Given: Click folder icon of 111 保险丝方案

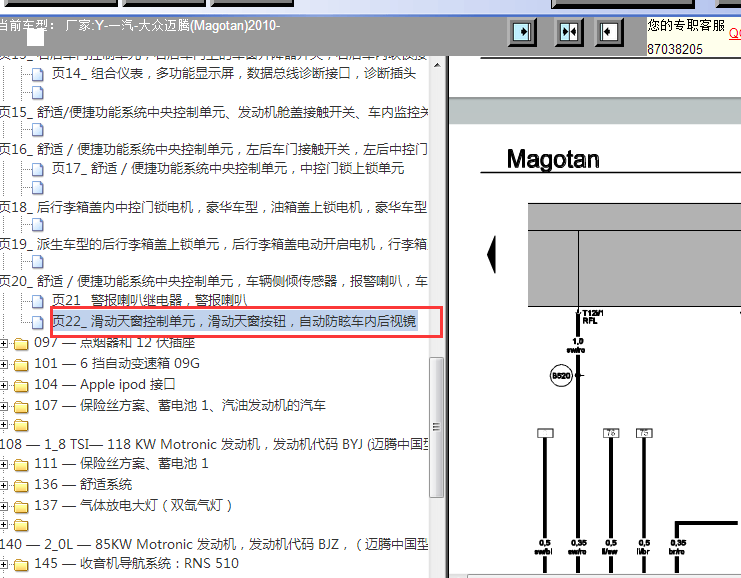Looking at the screenshot, I should tap(21, 465).
